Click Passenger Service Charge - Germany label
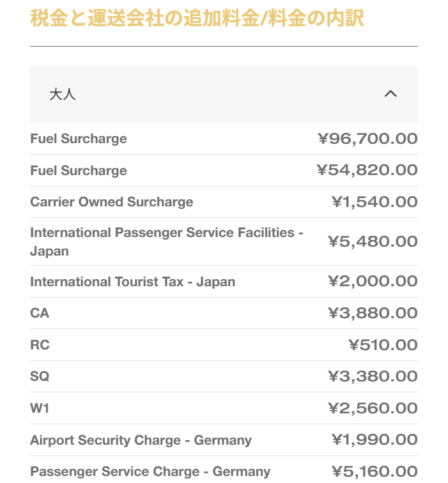448x483 pixels. click(x=150, y=471)
